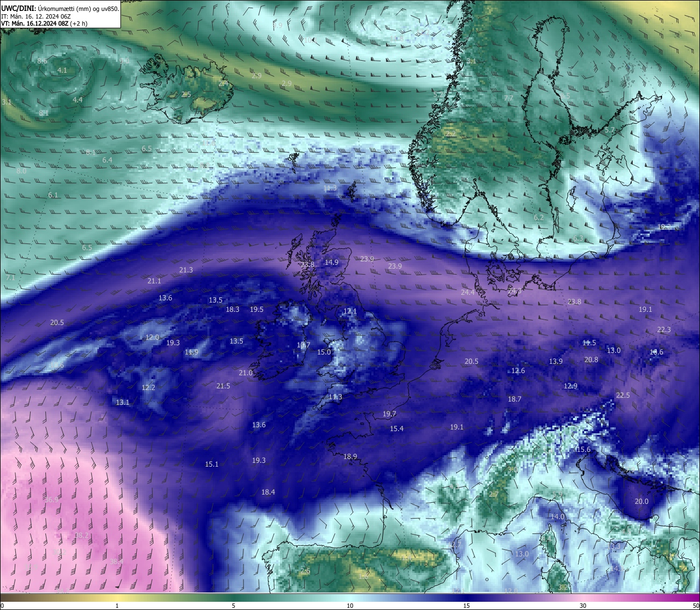Click the 20.0 value over the Adriatic
This screenshot has width=700, height=610.
coord(641,501)
